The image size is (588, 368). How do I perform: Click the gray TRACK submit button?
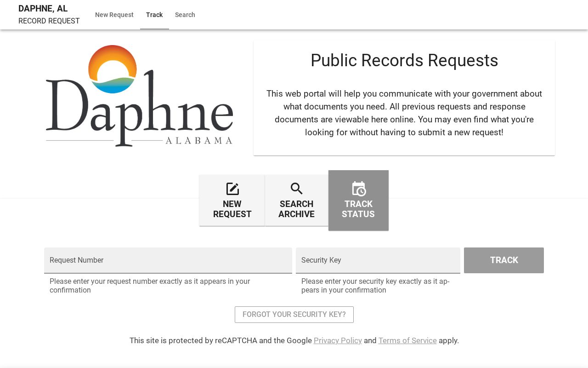pos(504,260)
